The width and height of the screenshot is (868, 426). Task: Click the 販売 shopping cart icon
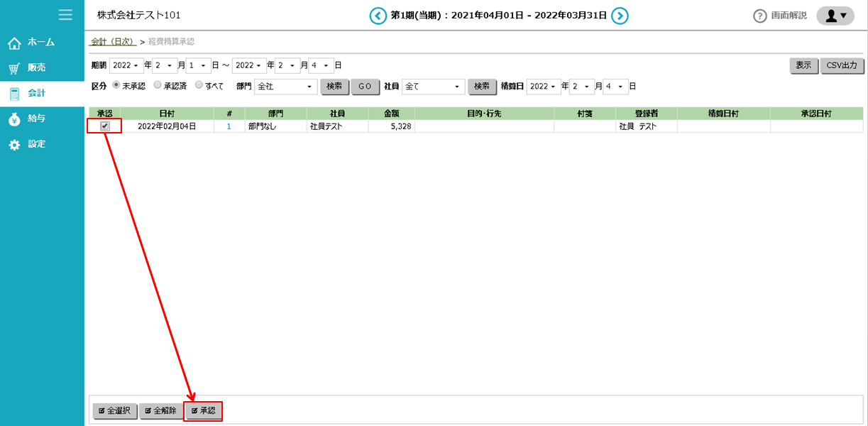coord(14,68)
